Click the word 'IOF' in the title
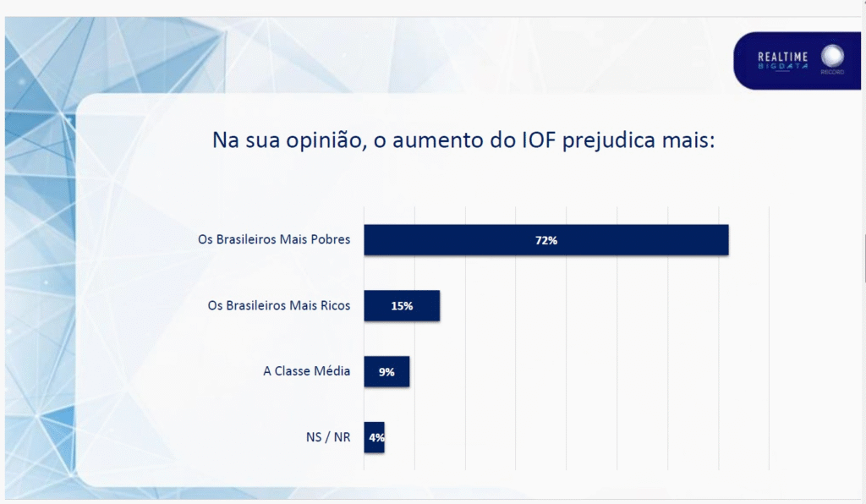Viewport: 866px width, 504px height. [x=539, y=140]
